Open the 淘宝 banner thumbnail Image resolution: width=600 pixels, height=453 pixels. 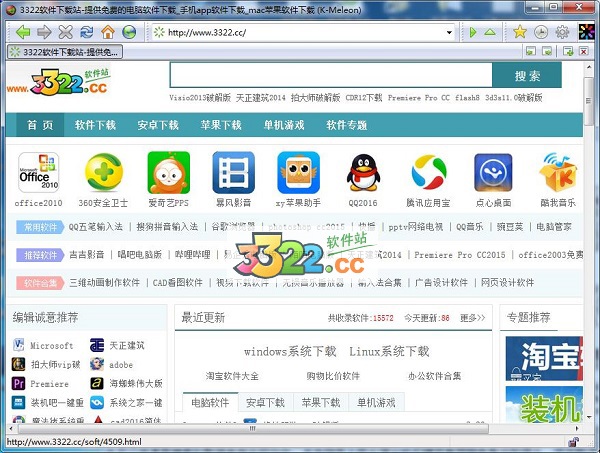click(544, 358)
